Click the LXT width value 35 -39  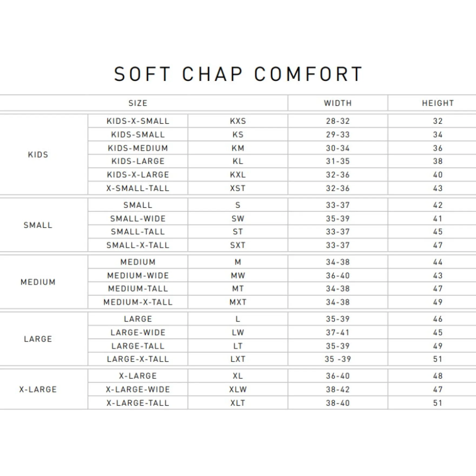[338, 359]
